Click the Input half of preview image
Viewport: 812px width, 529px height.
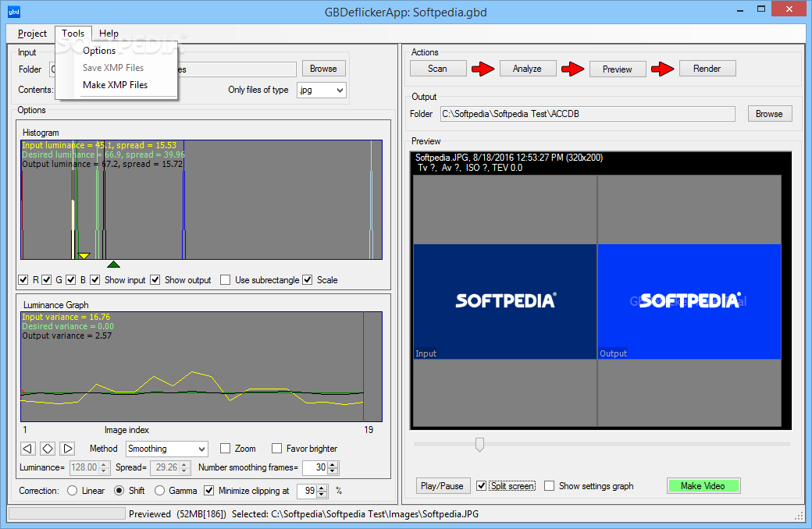tap(505, 302)
